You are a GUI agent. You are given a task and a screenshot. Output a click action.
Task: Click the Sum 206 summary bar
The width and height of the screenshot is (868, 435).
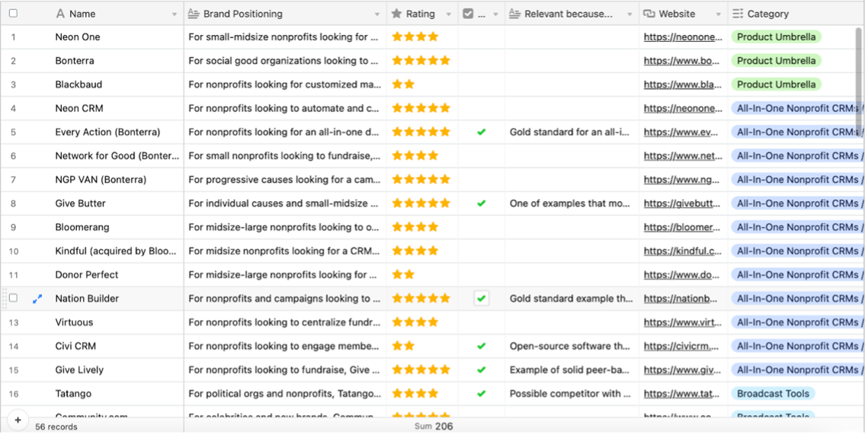(x=434, y=426)
